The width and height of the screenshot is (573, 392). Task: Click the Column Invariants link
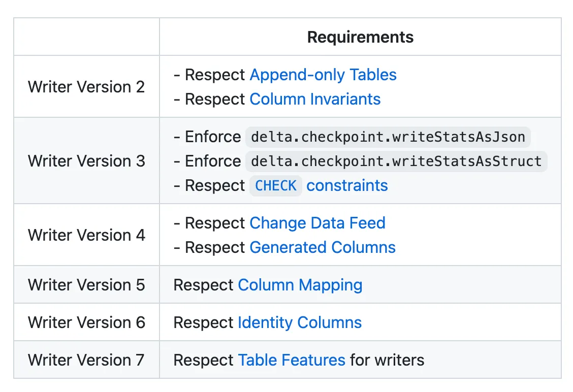point(315,99)
